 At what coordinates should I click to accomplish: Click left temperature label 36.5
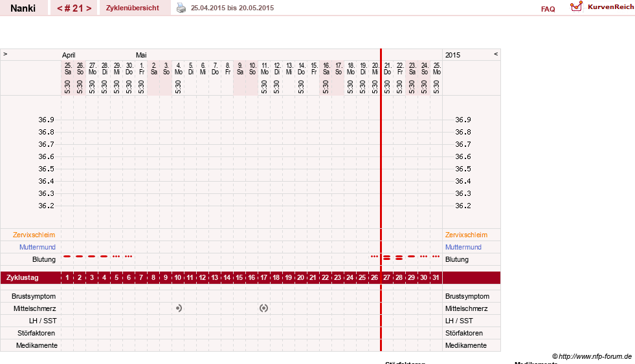[46, 169]
